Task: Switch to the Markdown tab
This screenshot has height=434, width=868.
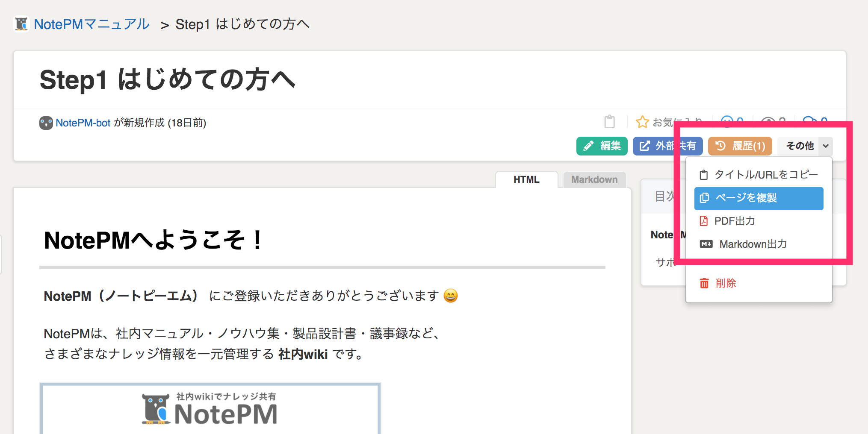Action: click(x=594, y=179)
